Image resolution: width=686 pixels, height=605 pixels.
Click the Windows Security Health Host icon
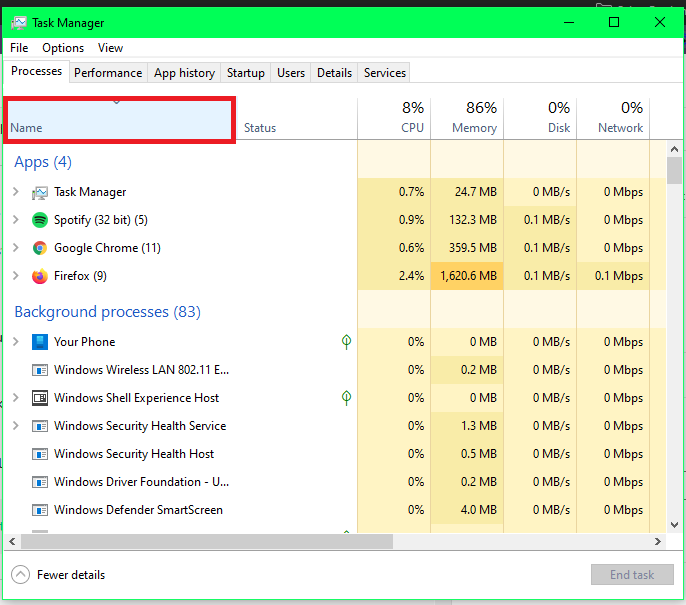coord(40,454)
